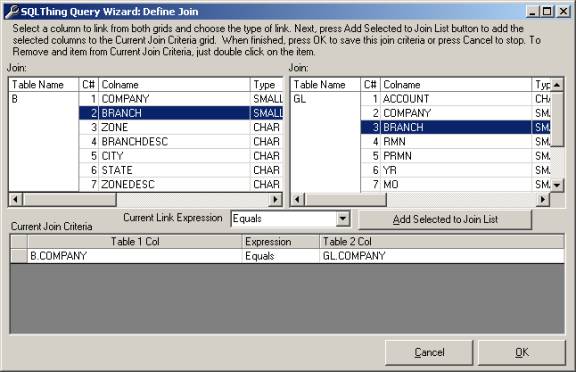Click the Colname header in left grid
The image size is (576, 372).
click(x=174, y=85)
